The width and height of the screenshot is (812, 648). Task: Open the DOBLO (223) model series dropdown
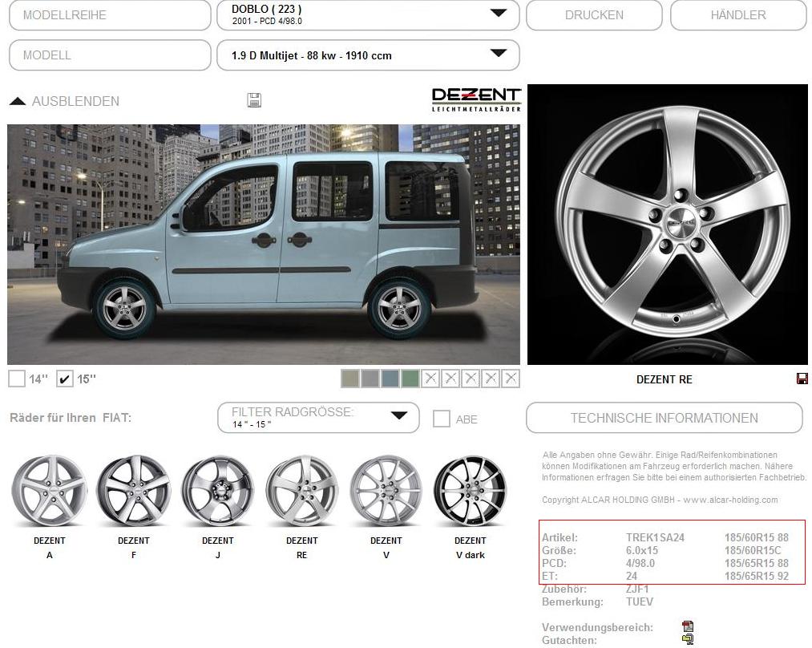coord(368,15)
